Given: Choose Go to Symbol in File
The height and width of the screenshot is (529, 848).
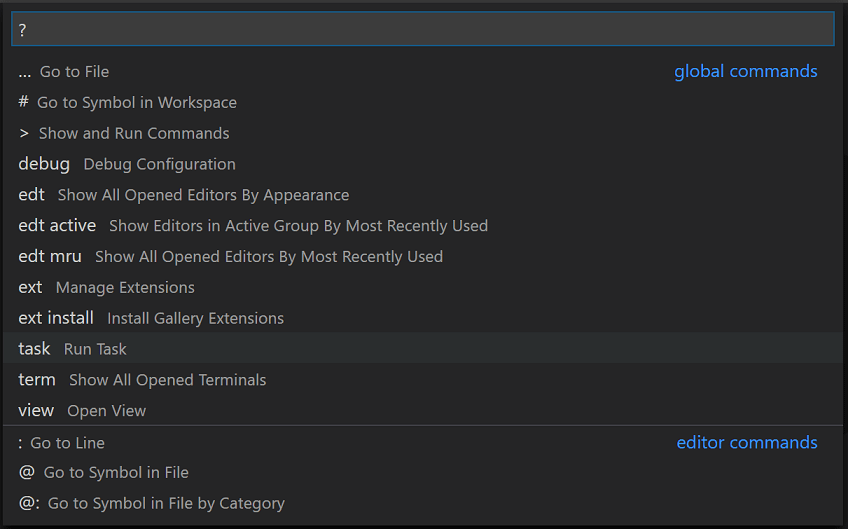Looking at the screenshot, I should pos(115,473).
